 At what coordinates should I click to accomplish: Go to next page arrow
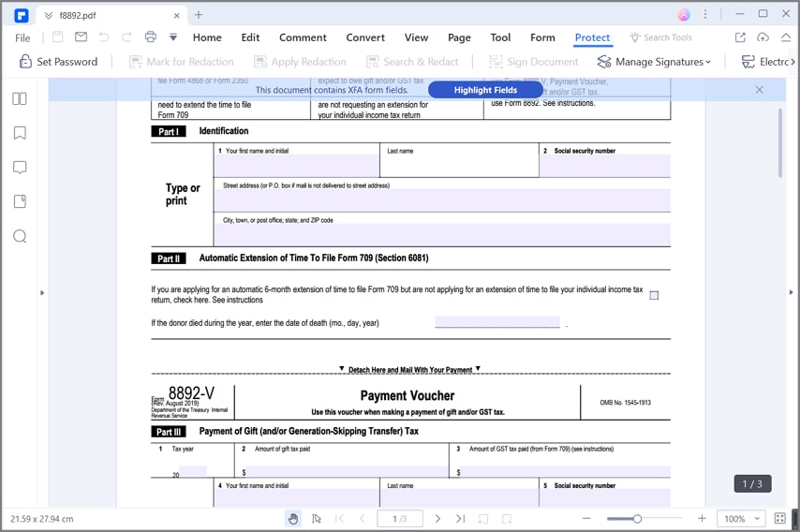(x=437, y=519)
